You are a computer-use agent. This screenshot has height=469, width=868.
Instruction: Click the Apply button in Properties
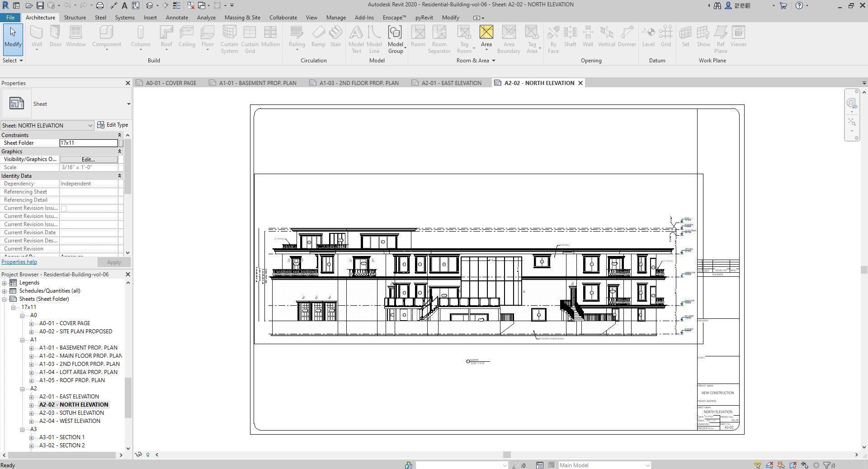[x=114, y=262]
